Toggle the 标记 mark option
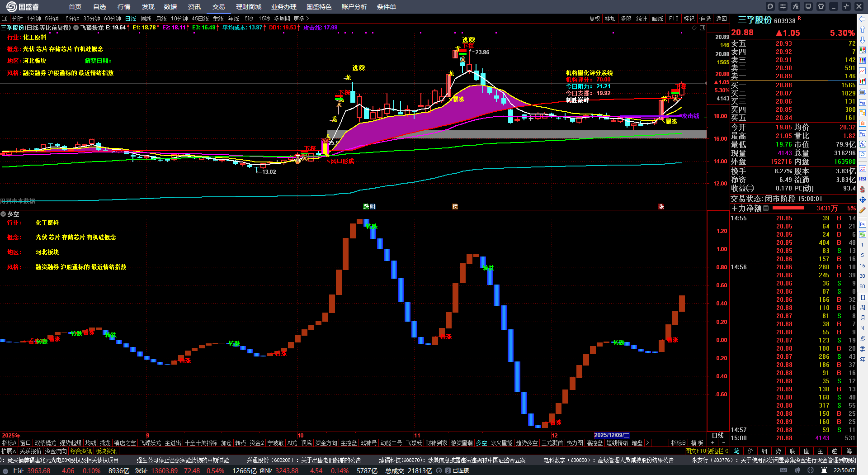The image size is (868, 475). (689, 19)
